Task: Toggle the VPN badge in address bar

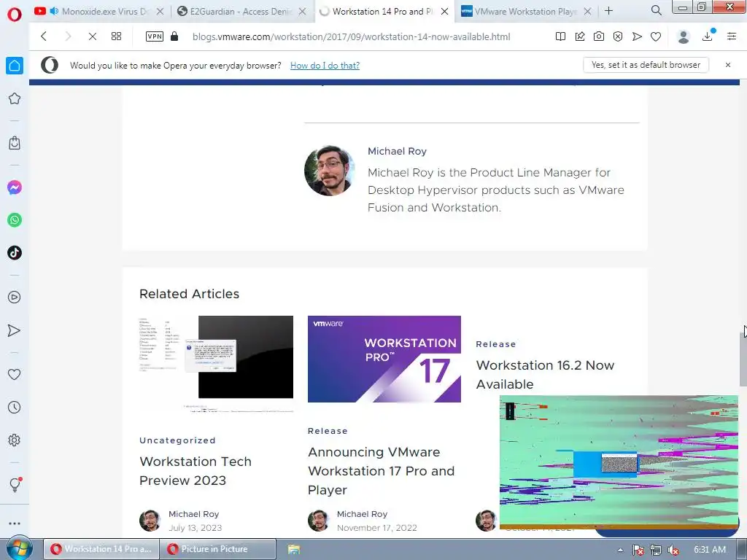Action: [155, 36]
